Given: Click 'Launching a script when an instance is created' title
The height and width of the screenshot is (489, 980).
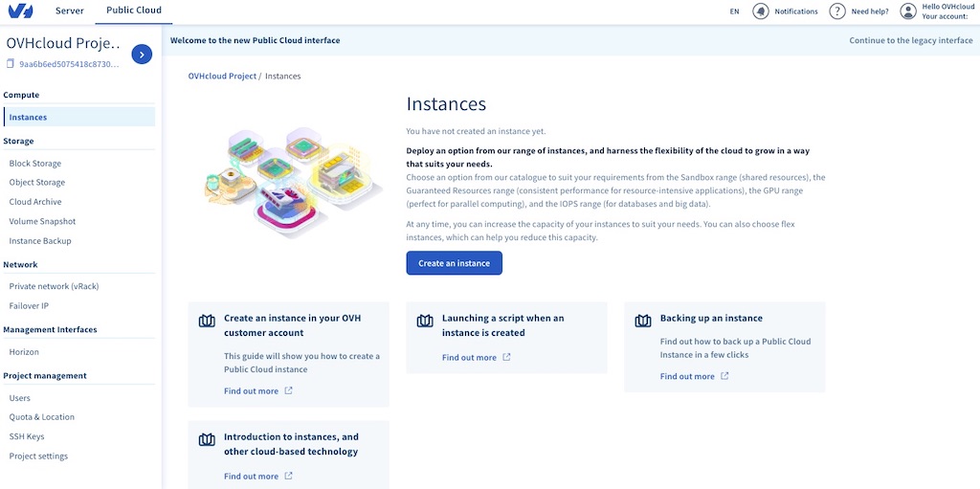Looking at the screenshot, I should (x=503, y=325).
